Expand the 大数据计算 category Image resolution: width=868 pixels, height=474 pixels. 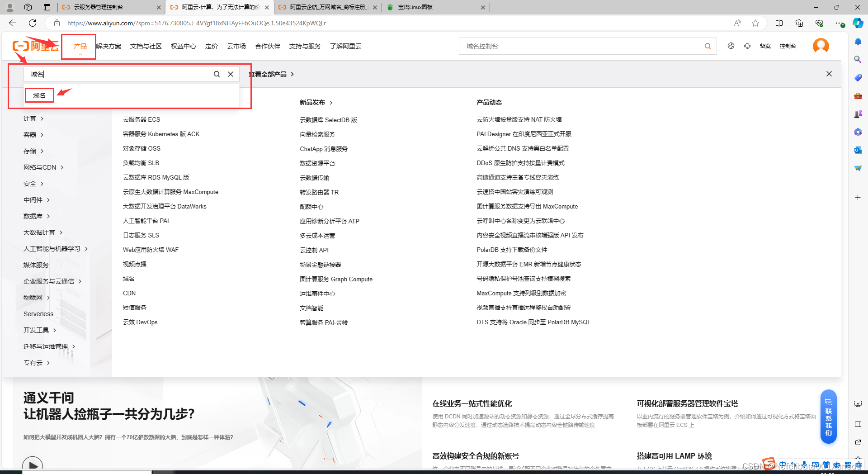(43, 232)
